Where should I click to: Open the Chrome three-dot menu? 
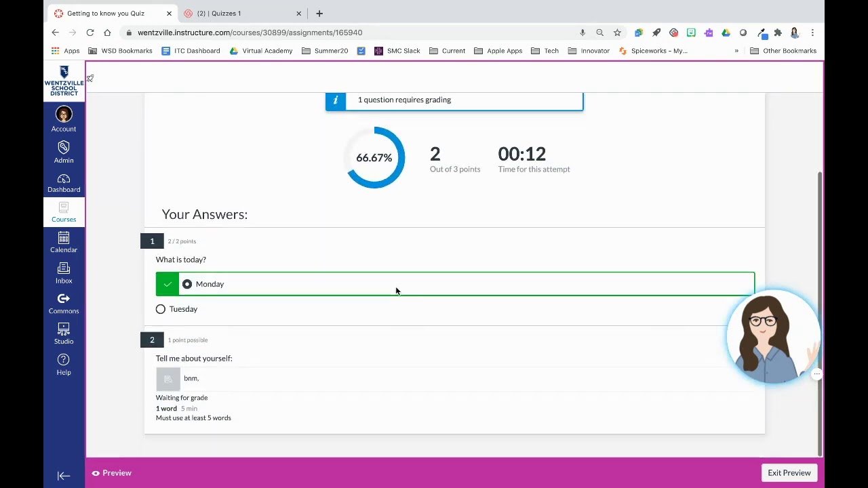point(812,33)
